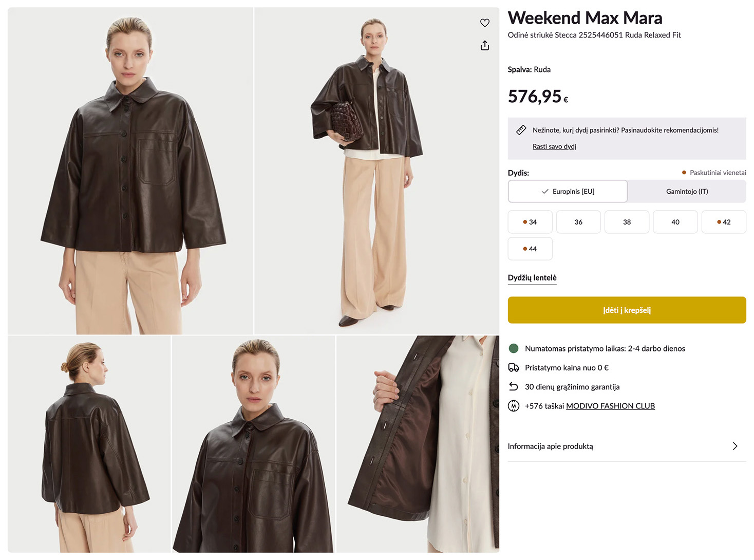Choose size 38
This screenshot has width=754, height=560.
pyautogui.click(x=627, y=222)
